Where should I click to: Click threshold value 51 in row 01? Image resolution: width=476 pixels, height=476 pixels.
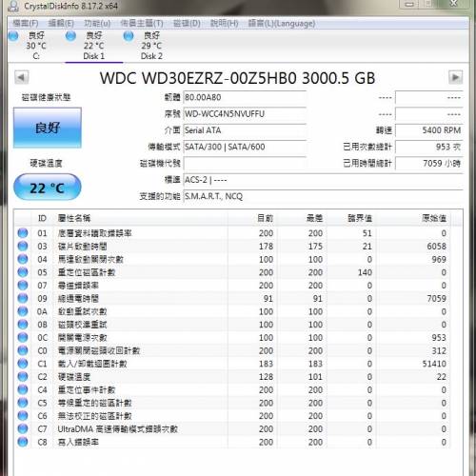pyautogui.click(x=367, y=233)
